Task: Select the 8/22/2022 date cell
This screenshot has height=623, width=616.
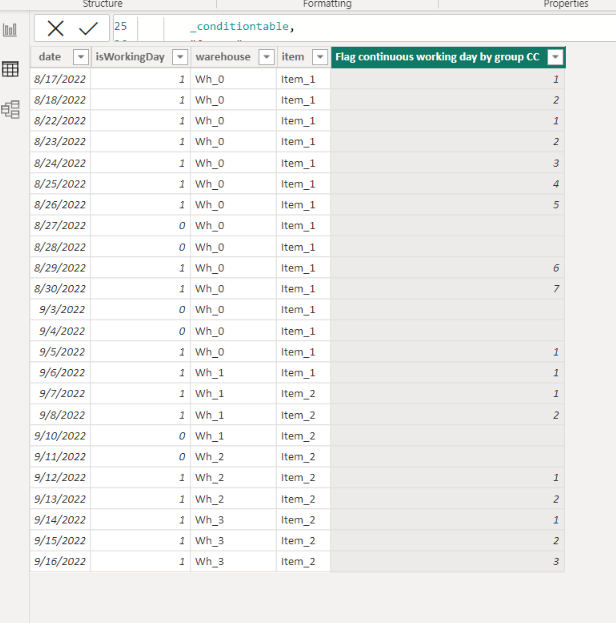Action: 60,120
